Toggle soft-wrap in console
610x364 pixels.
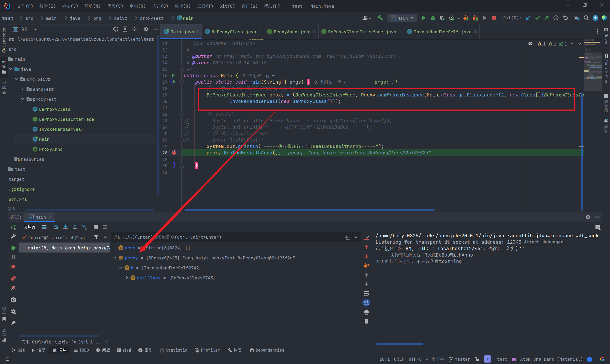[x=366, y=293]
